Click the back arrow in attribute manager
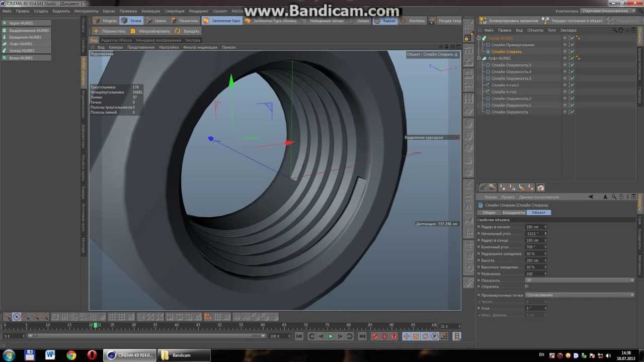Screen dimensions: 644x362 pyautogui.click(x=591, y=197)
